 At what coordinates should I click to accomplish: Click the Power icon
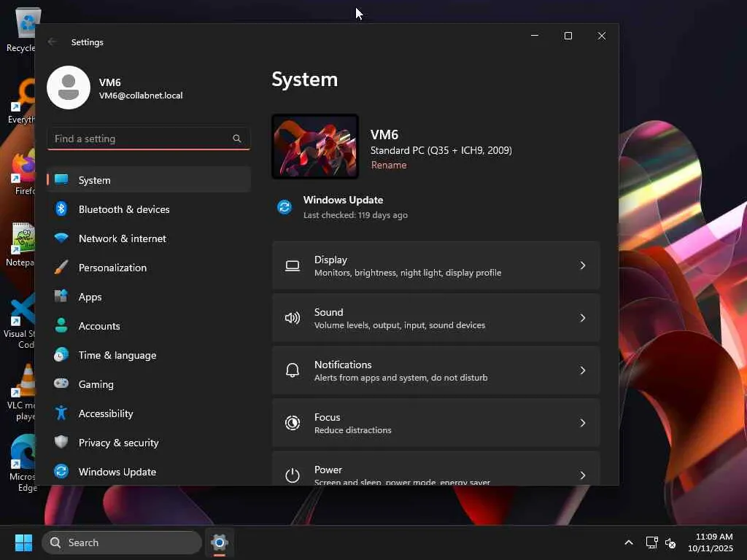pos(293,475)
